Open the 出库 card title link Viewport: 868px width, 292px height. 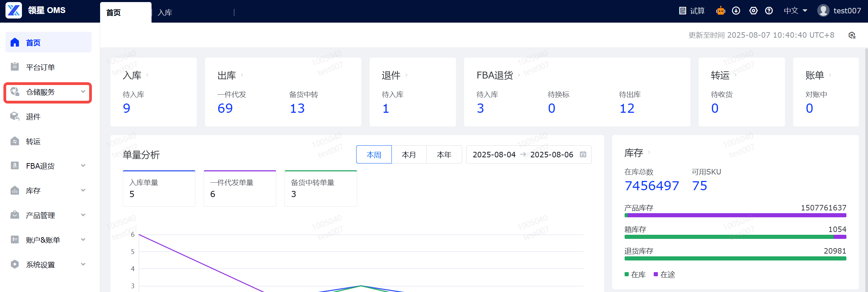227,75
